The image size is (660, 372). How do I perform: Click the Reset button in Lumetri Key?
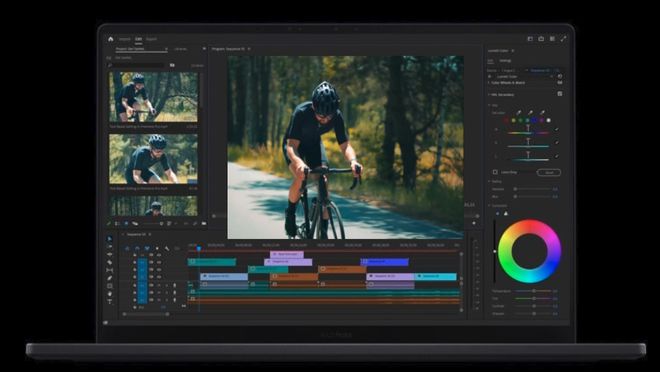pos(549,172)
